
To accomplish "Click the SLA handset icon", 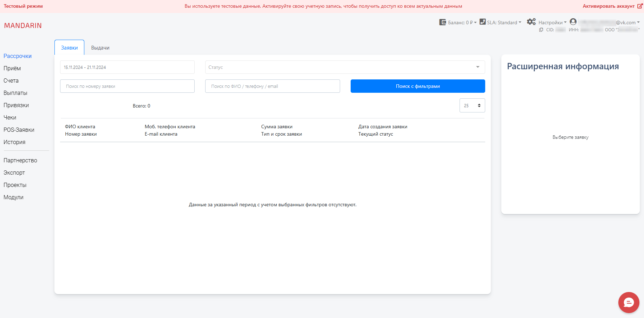I will coord(482,21).
